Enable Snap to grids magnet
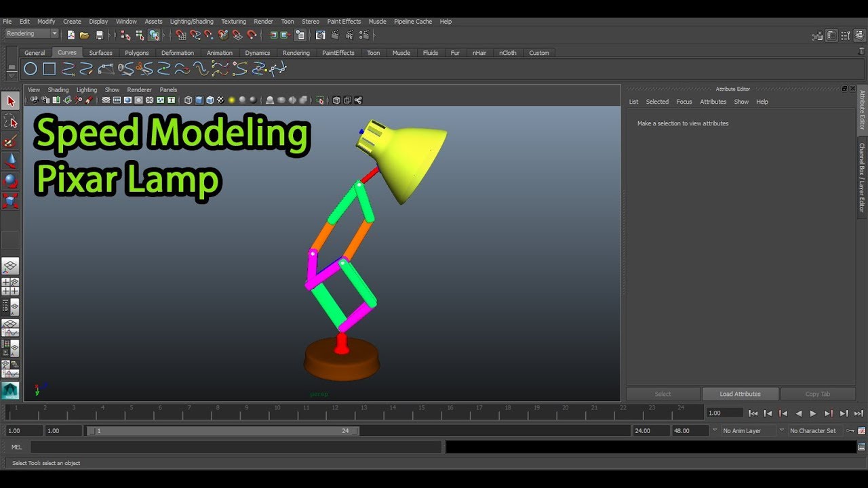The height and width of the screenshot is (488, 868). pyautogui.click(x=180, y=35)
